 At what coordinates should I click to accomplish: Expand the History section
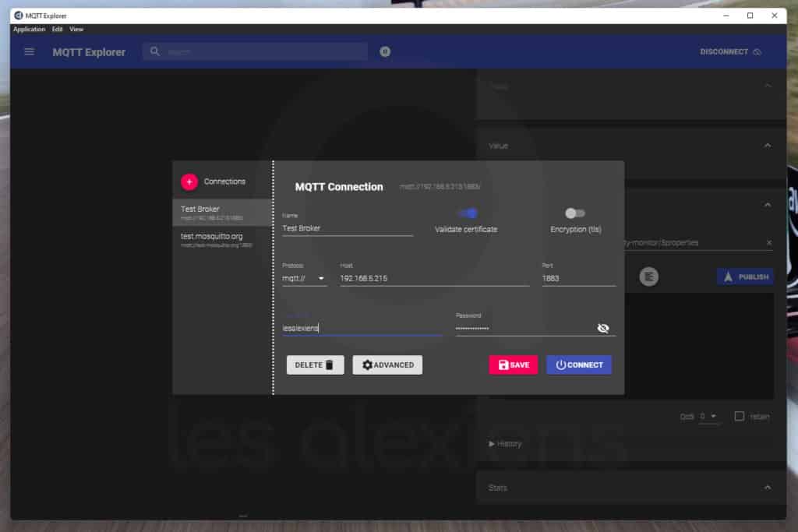[x=505, y=444]
